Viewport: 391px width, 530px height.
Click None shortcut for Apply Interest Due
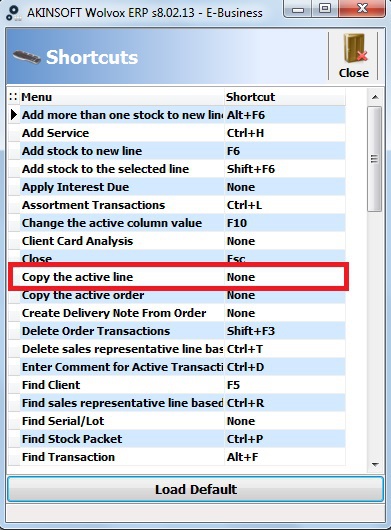tap(285, 187)
